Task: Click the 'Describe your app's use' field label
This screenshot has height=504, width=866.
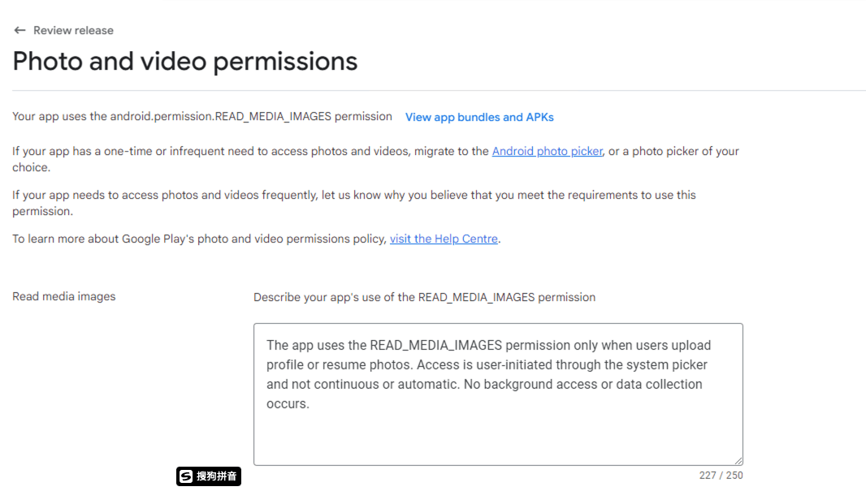Action: click(x=424, y=297)
